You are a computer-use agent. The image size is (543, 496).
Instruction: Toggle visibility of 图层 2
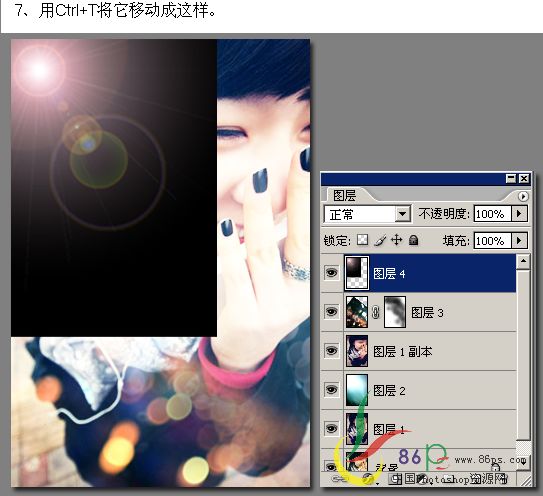(331, 390)
